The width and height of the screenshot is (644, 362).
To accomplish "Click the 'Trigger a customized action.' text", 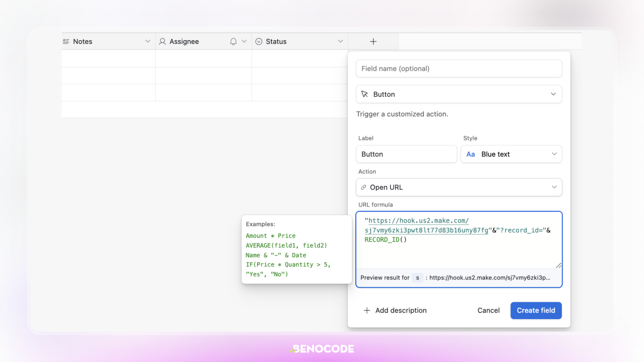I will [x=402, y=114].
